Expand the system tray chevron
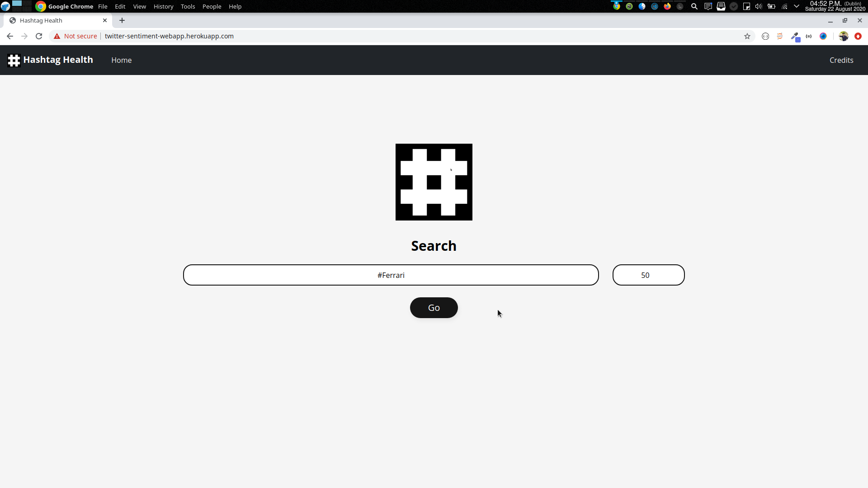The width and height of the screenshot is (868, 488). click(x=797, y=6)
